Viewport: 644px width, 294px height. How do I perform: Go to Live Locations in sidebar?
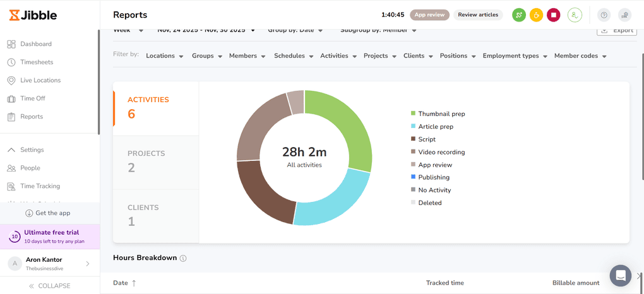pyautogui.click(x=40, y=80)
